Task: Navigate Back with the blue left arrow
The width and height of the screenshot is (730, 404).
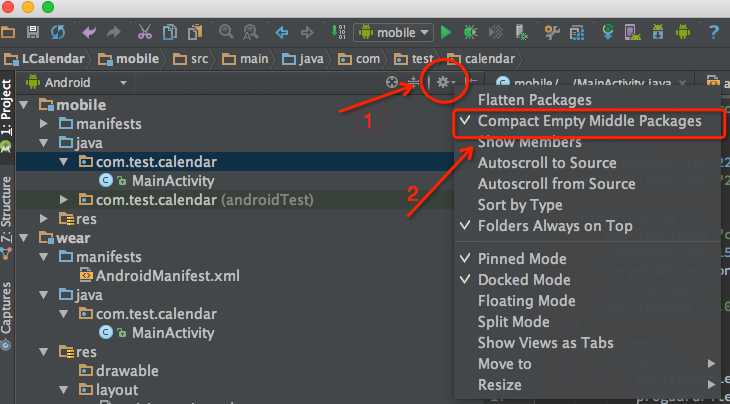Action: click(282, 32)
